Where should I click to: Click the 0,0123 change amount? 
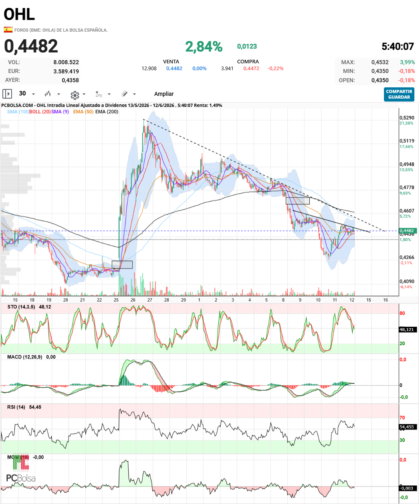point(247,47)
